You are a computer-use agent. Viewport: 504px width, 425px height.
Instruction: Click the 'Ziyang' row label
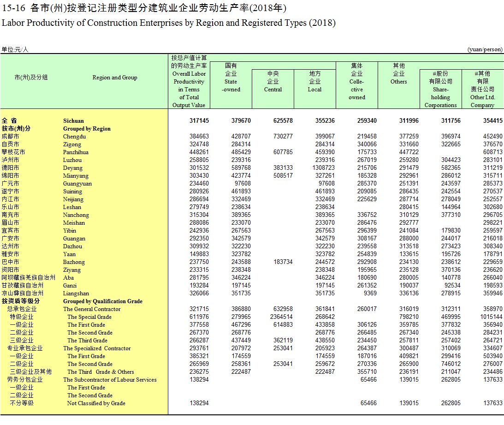71,270
